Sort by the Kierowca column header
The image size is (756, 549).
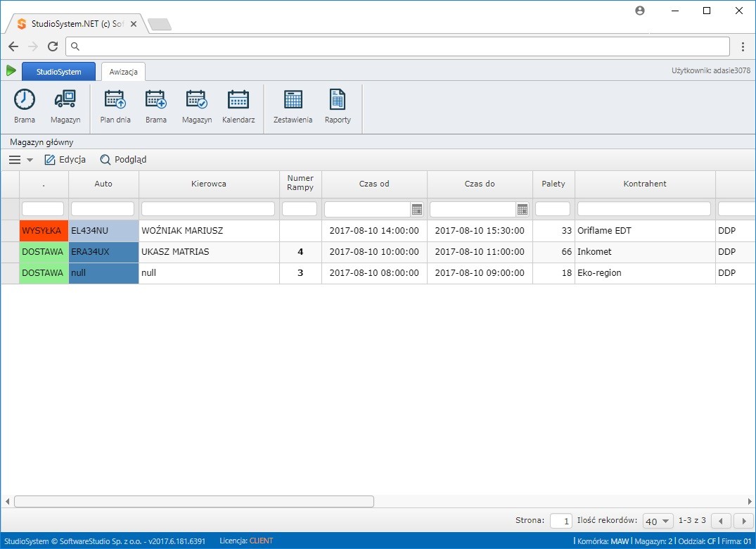pos(209,184)
